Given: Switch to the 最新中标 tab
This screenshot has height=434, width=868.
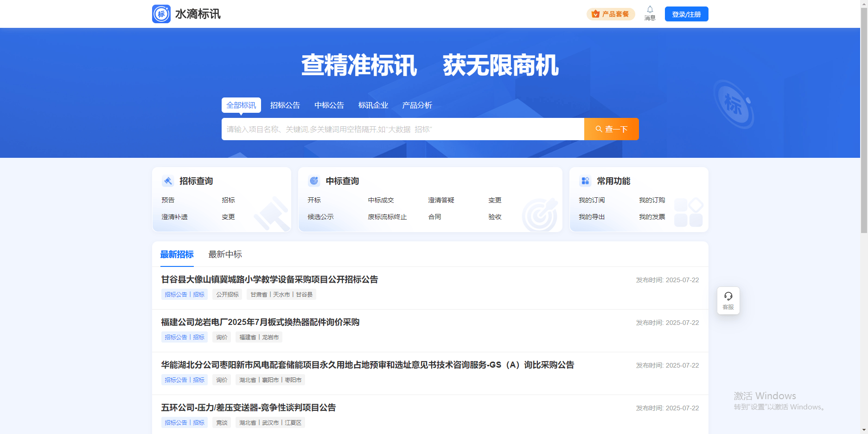Looking at the screenshot, I should 224,254.
